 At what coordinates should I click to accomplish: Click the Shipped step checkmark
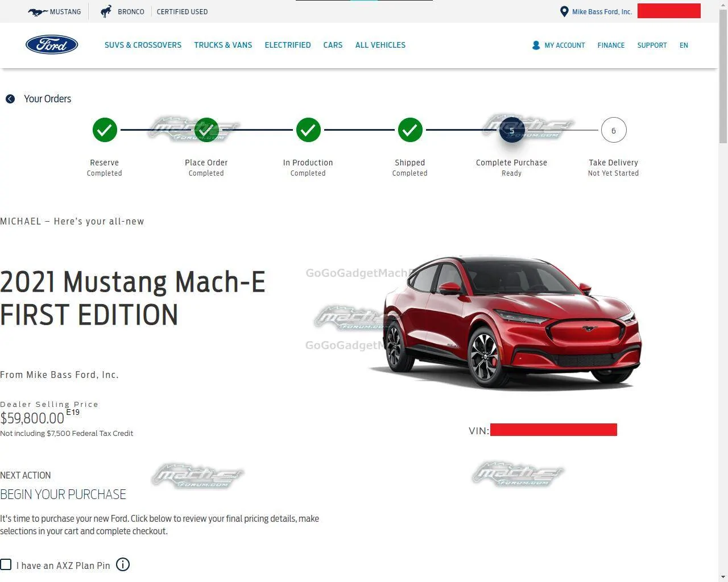pos(410,130)
